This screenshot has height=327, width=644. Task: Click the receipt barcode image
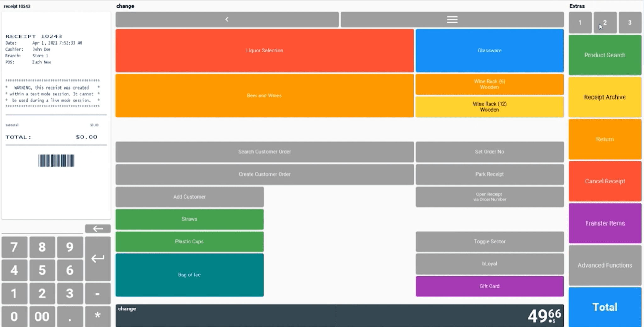pyautogui.click(x=56, y=161)
